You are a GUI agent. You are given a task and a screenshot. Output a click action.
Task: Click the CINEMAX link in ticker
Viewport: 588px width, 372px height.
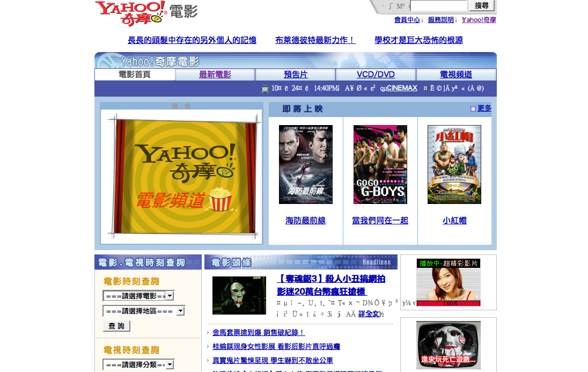tap(402, 88)
